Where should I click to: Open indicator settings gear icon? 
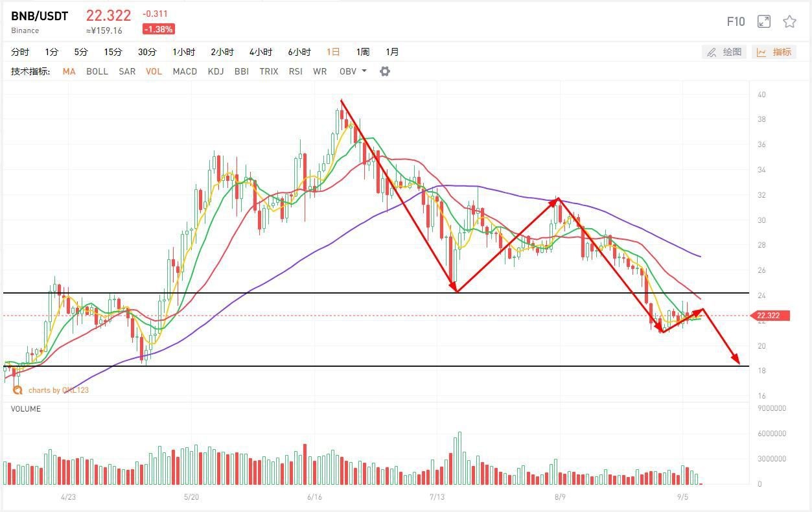[385, 71]
